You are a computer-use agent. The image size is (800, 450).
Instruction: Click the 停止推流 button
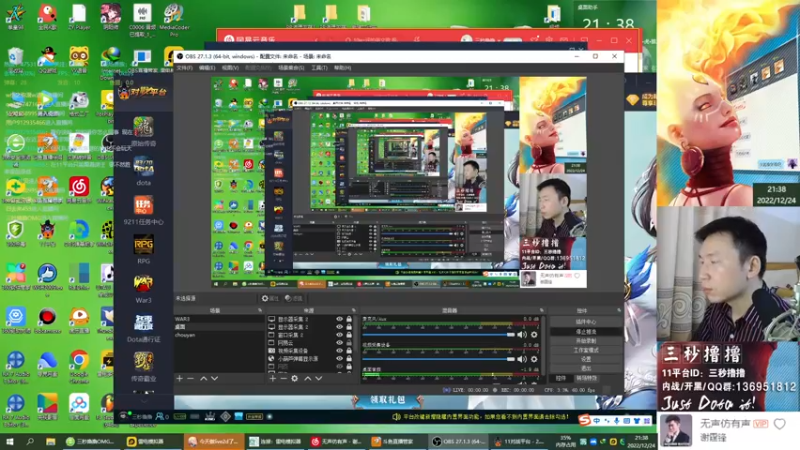[x=586, y=332]
